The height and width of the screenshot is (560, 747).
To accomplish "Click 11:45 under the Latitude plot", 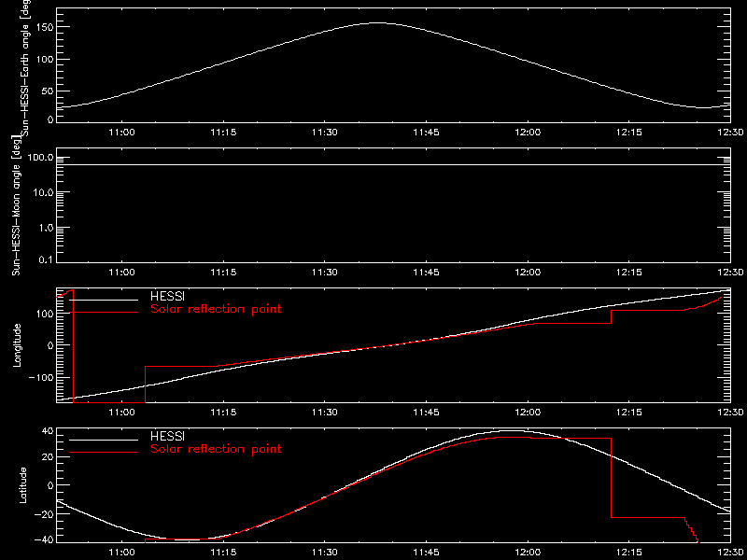I will (426, 553).
